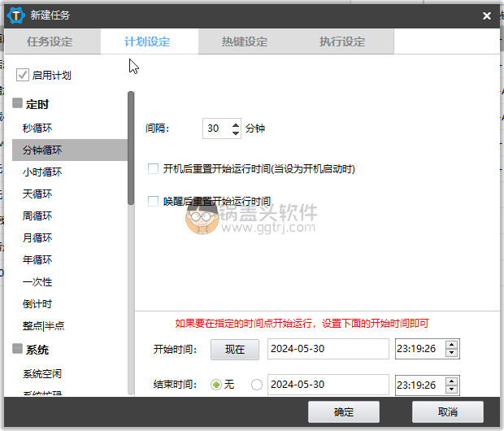The height and width of the screenshot is (431, 504).
Task: Decrease the 间隔 value with down arrow
Action: [x=236, y=133]
